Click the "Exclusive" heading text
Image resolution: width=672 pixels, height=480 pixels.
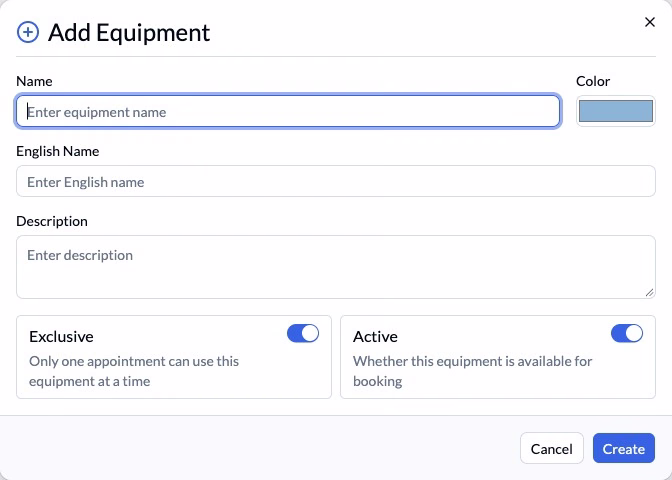(61, 336)
